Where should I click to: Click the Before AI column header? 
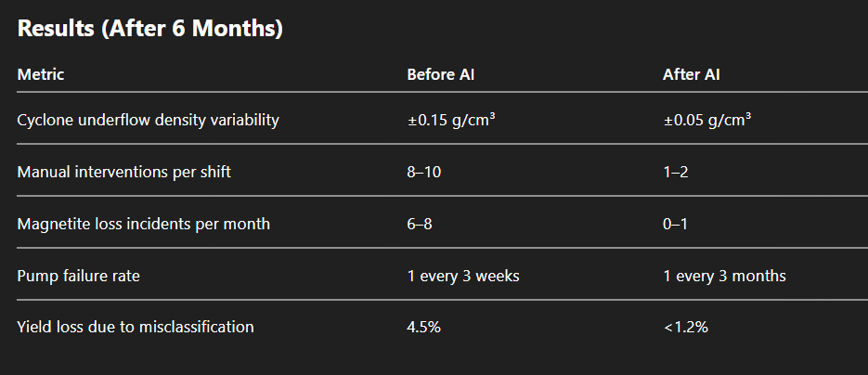[x=441, y=74]
